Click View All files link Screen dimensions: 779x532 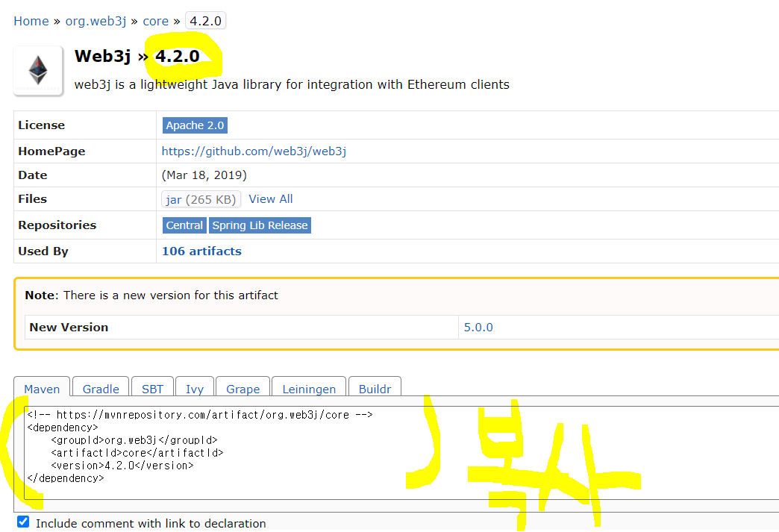tap(271, 198)
